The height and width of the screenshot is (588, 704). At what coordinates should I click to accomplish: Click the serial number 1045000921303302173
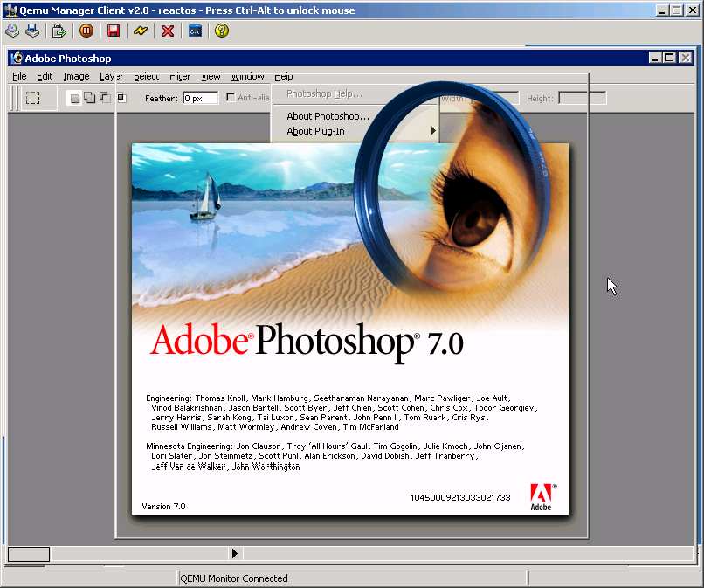(460, 497)
